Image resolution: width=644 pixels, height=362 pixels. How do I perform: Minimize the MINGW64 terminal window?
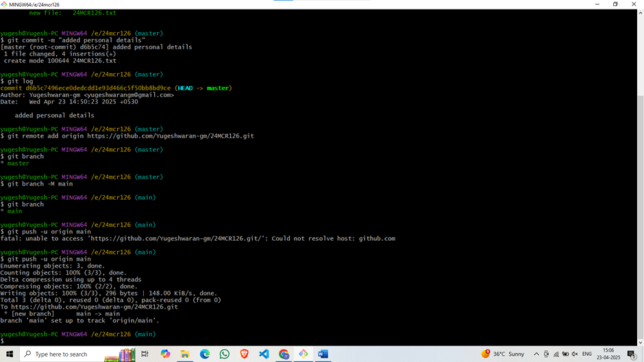(x=597, y=4)
